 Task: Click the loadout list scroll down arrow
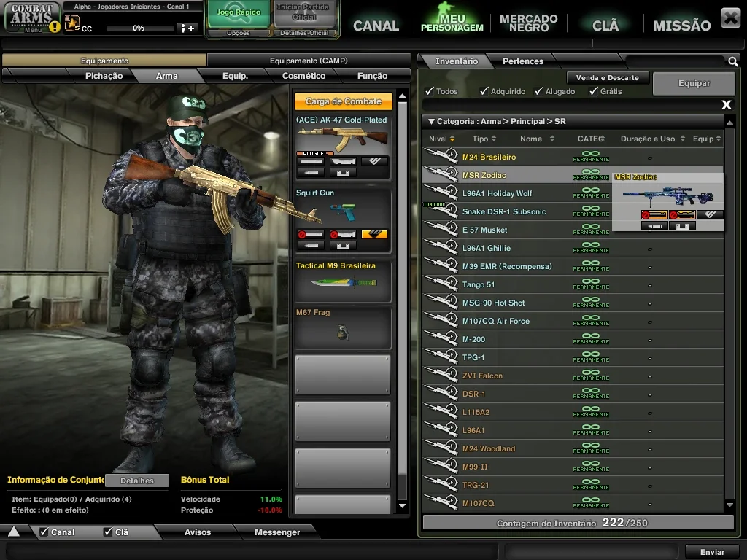point(402,506)
